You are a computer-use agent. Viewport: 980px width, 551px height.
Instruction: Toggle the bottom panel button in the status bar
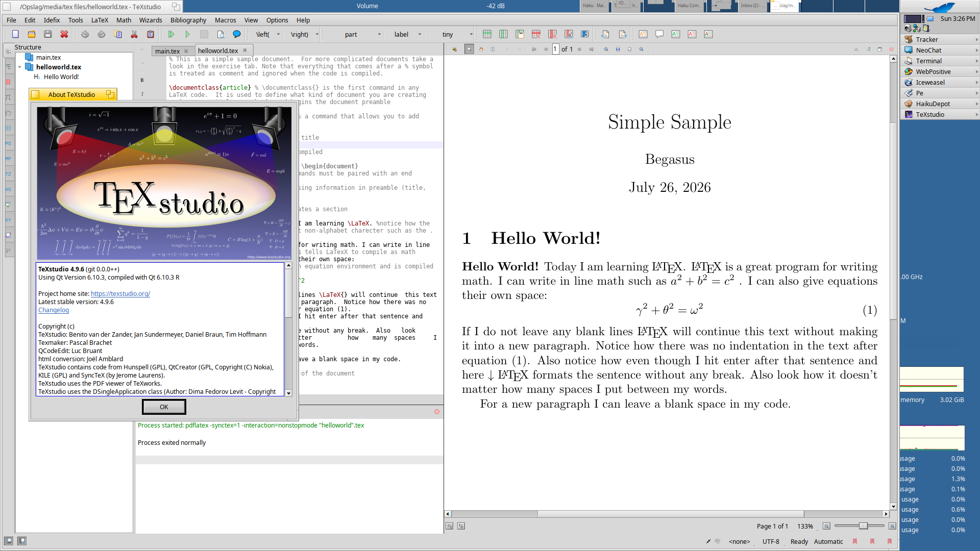point(22,541)
